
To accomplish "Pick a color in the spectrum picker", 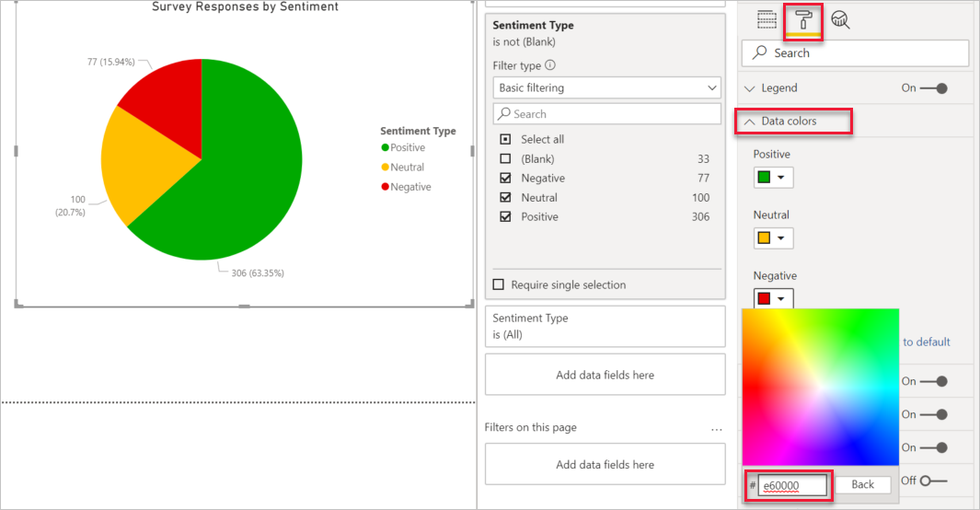I will (x=821, y=387).
